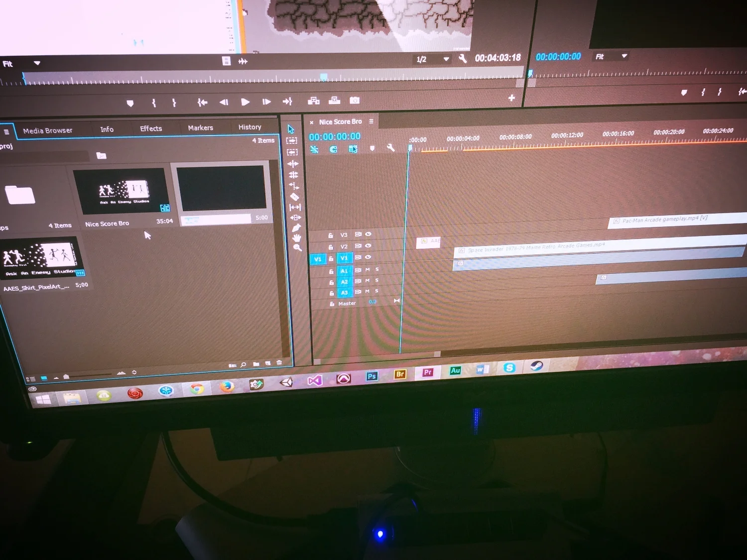Select the Razor tool
747x560 pixels.
pyautogui.click(x=295, y=197)
